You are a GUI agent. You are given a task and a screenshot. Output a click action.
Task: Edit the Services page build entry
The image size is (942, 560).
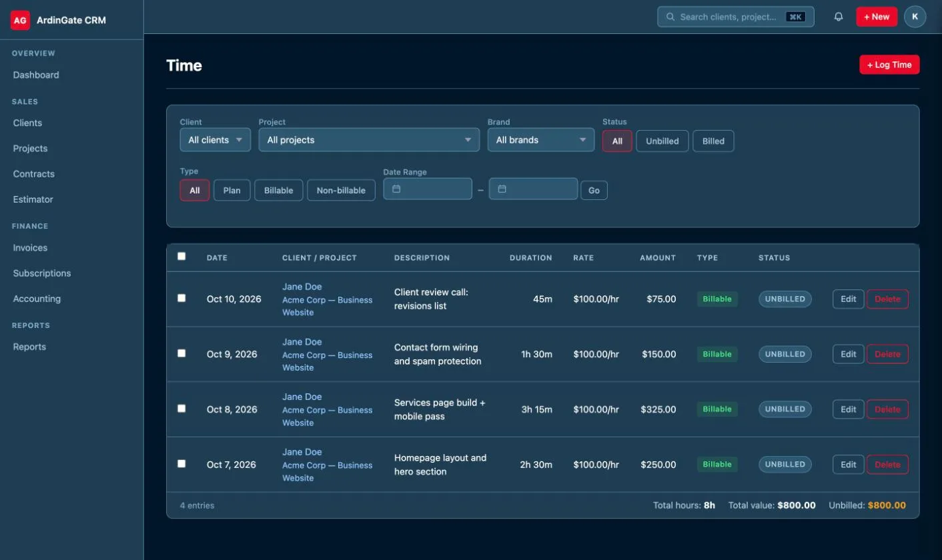848,409
